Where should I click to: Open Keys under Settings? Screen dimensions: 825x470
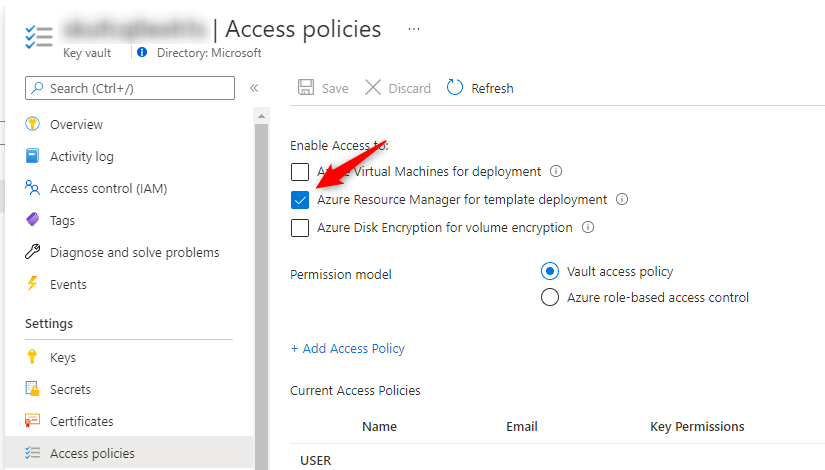pyautogui.click(x=63, y=358)
